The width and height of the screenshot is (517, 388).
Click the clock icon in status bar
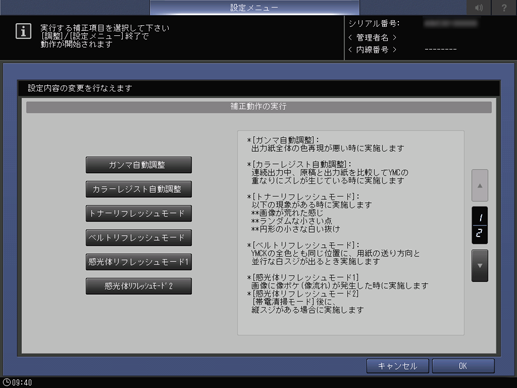[x=6, y=382]
